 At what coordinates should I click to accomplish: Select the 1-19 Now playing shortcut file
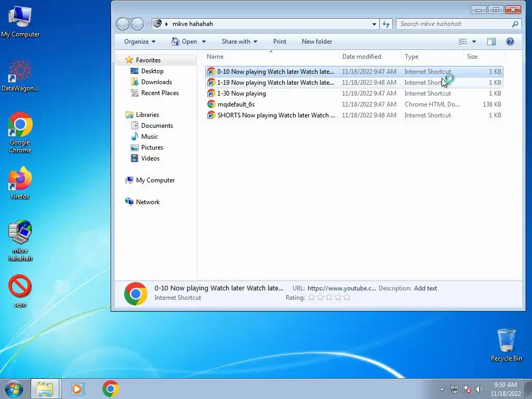point(354,83)
